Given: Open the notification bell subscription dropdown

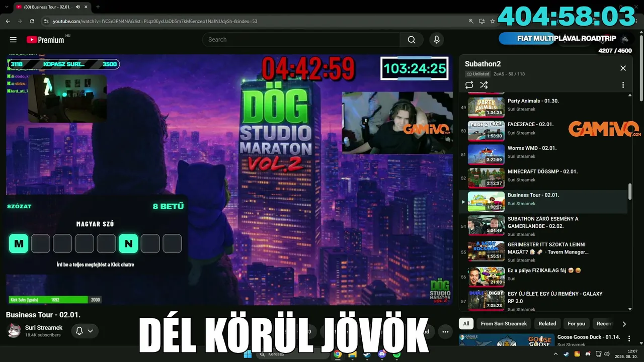Looking at the screenshot, I should click(85, 331).
